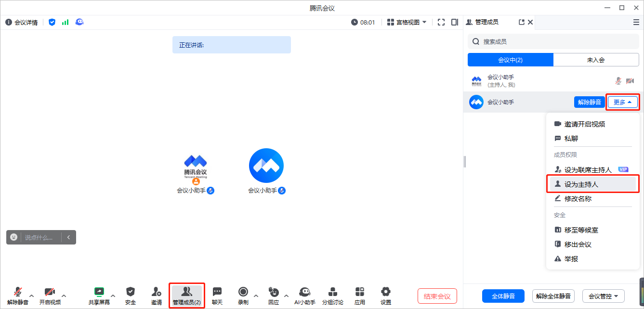The image size is (644, 309).
Task: Open the 会议管控 dropdown
Action: pyautogui.click(x=604, y=296)
